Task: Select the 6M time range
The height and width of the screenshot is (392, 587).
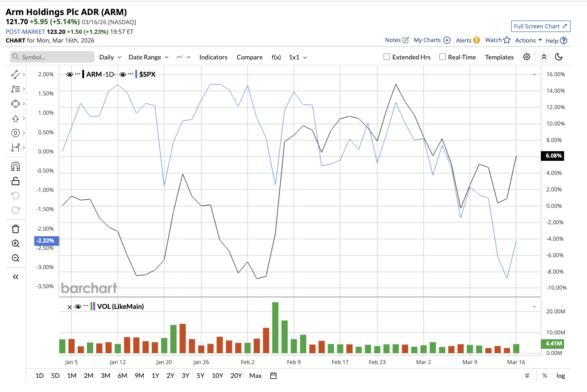Action: point(122,376)
